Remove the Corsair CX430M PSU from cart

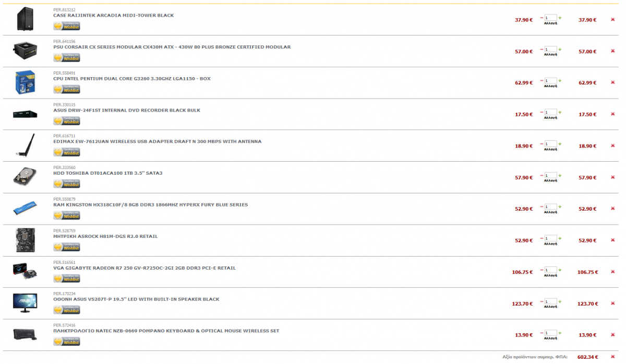(612, 51)
